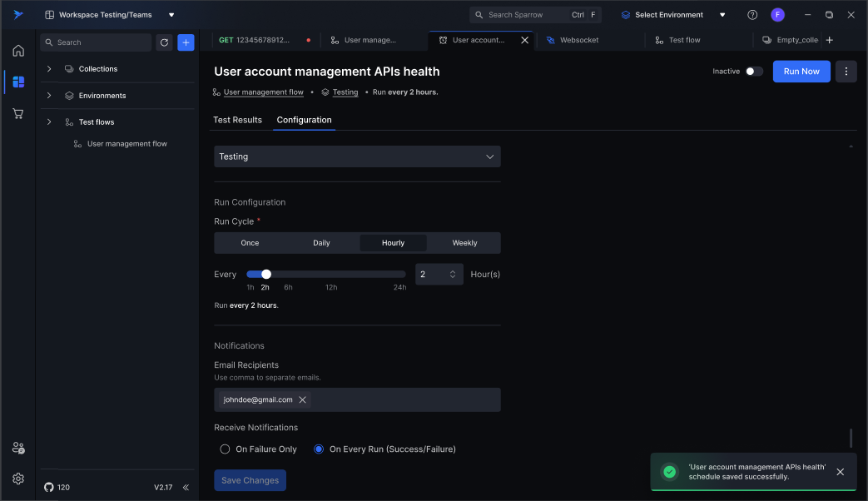Click the hourly interval slider handle
Screen dimensions: 868x501
pos(266,274)
